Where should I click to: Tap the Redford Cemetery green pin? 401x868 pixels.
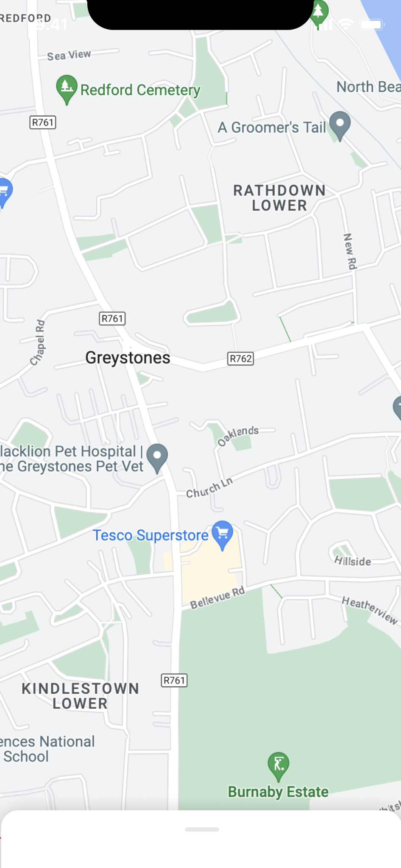pyautogui.click(x=67, y=89)
